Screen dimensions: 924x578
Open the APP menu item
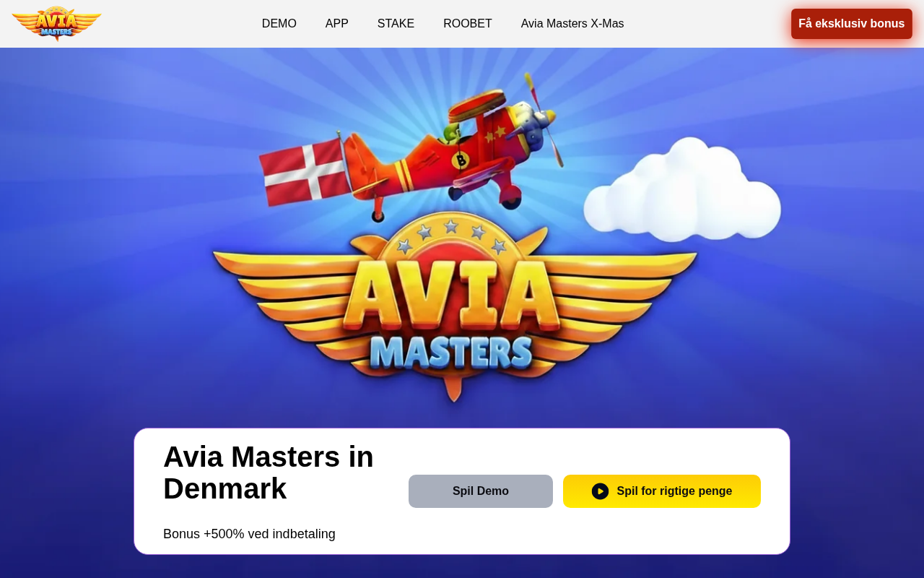pyautogui.click(x=337, y=24)
